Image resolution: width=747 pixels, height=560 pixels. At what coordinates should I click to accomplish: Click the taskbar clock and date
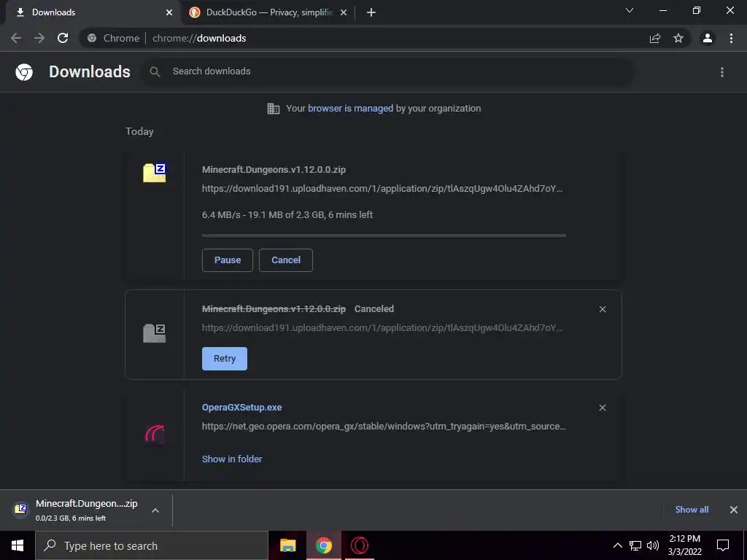pyautogui.click(x=684, y=545)
